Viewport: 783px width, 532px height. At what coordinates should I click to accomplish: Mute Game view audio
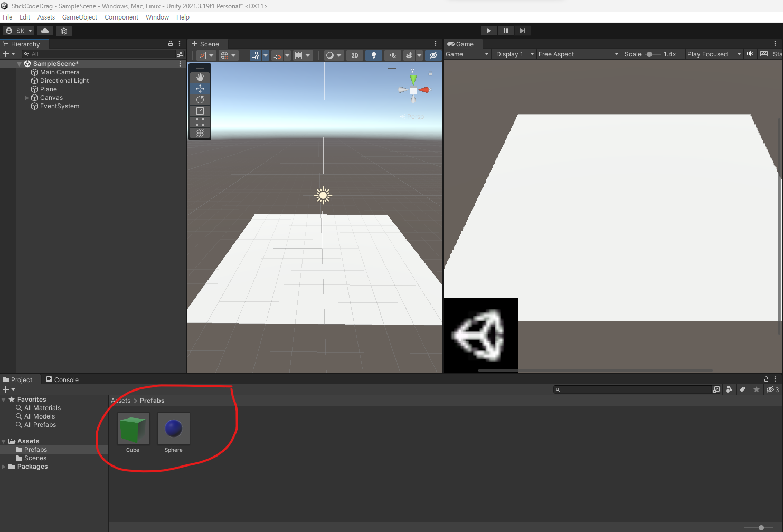750,54
